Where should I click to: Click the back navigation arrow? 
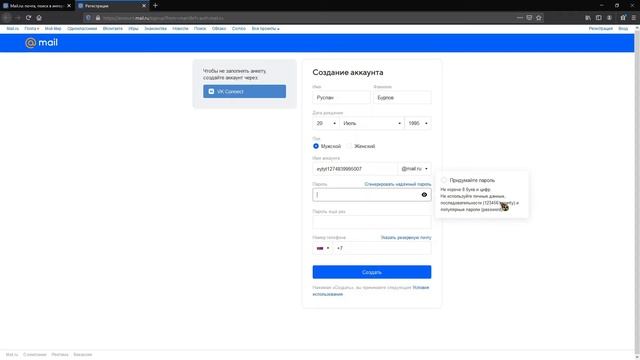click(7, 18)
